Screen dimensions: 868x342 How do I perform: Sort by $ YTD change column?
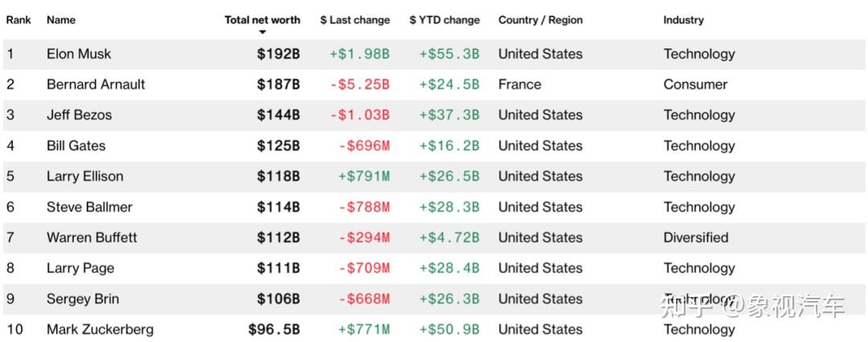click(444, 20)
